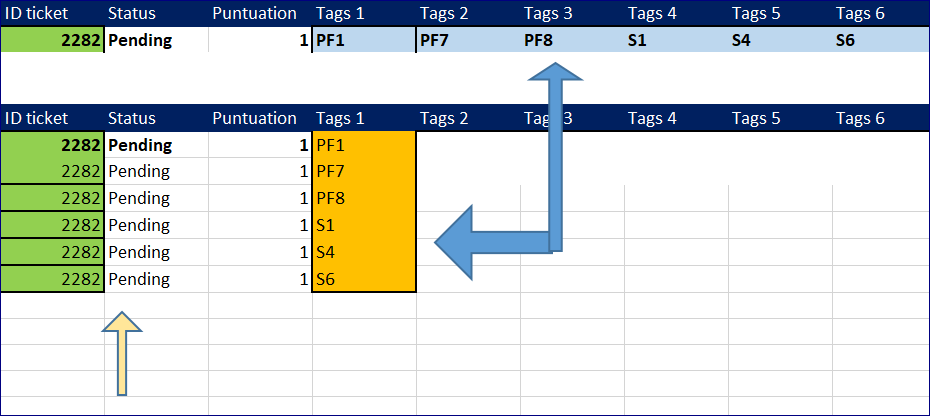
Task: Click the orange PF1 cell in lower table
Action: (364, 145)
